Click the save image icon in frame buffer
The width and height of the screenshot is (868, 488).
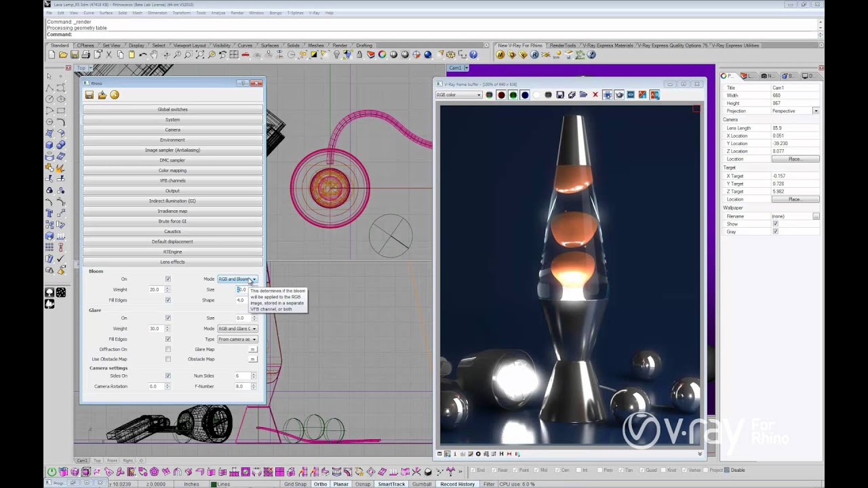[x=560, y=95]
